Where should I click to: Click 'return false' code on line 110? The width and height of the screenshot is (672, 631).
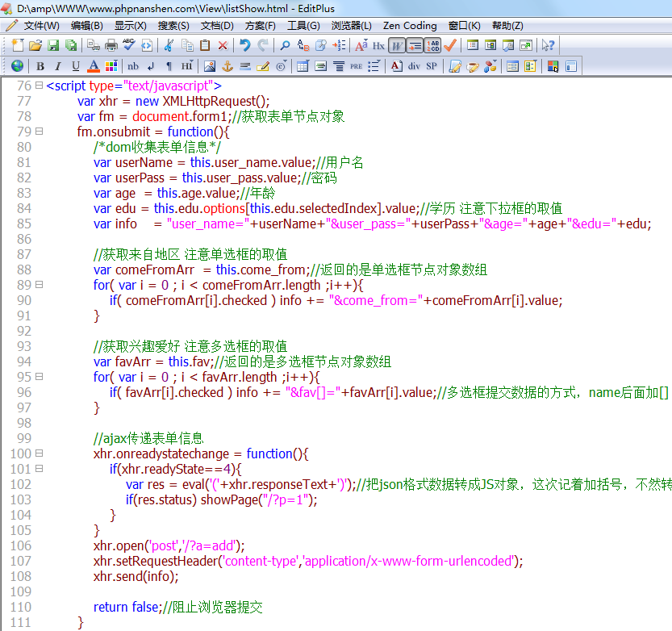[x=126, y=607]
